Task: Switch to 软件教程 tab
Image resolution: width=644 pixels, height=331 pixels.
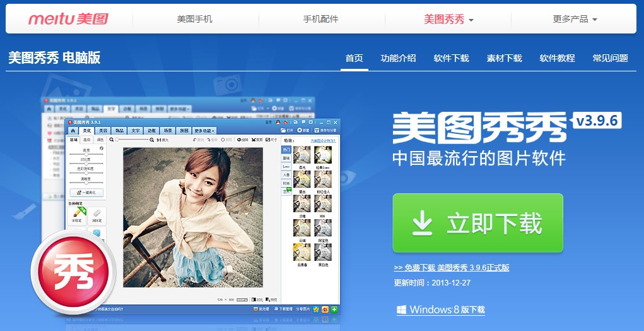Action: (x=557, y=58)
